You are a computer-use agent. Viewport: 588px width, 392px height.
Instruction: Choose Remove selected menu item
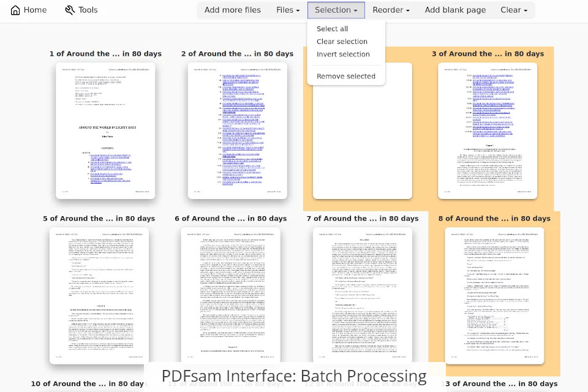pyautogui.click(x=346, y=76)
